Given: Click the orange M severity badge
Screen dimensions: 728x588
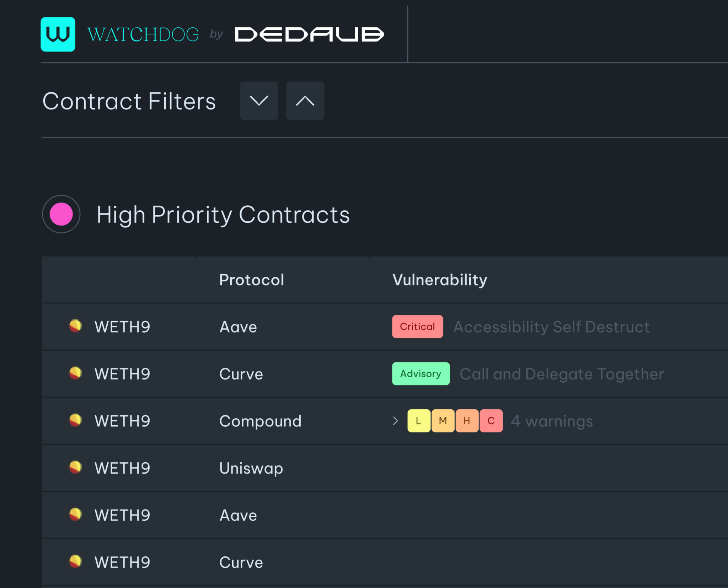Looking at the screenshot, I should click(443, 421).
